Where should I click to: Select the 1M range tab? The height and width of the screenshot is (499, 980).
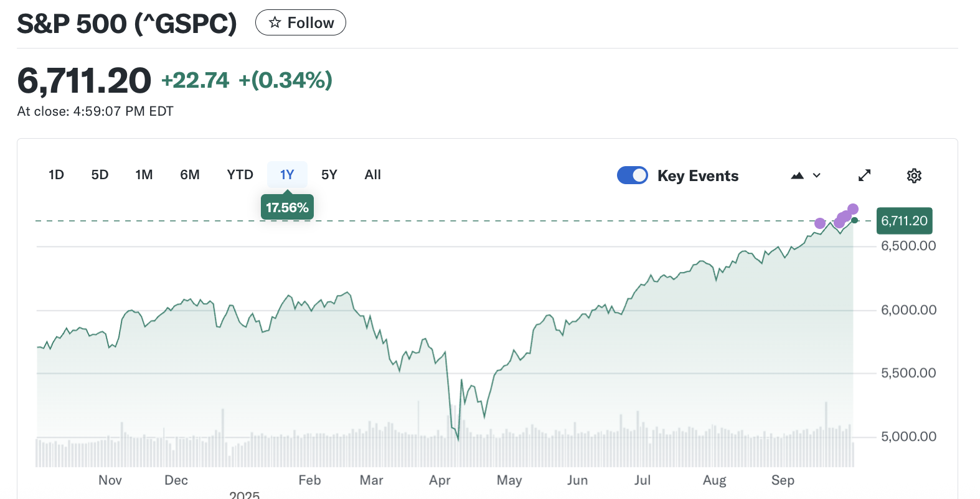point(144,175)
